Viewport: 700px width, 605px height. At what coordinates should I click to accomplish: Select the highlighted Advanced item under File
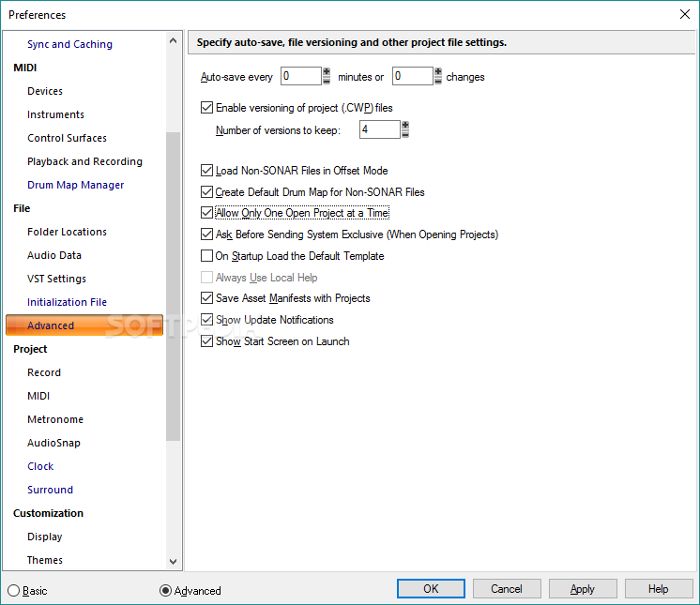coord(84,325)
